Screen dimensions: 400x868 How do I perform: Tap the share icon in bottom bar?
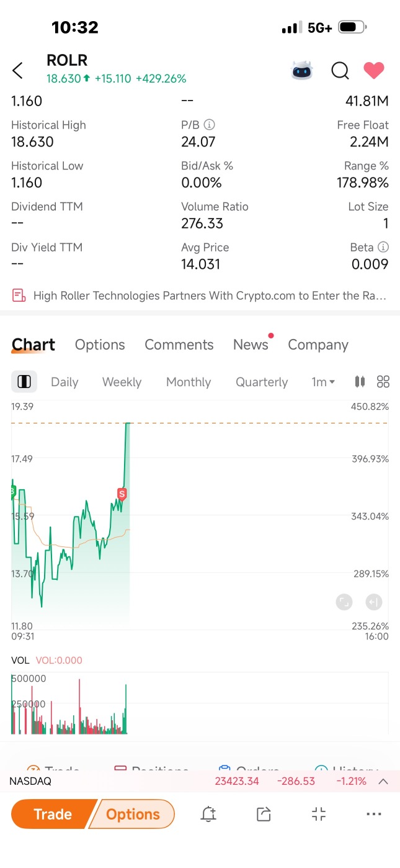click(264, 814)
